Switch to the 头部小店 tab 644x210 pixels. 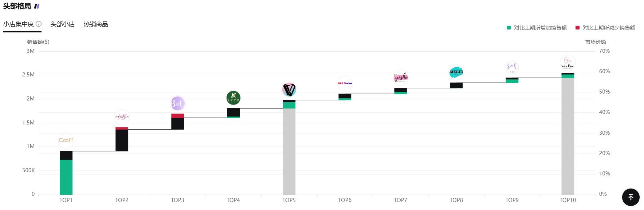63,24
